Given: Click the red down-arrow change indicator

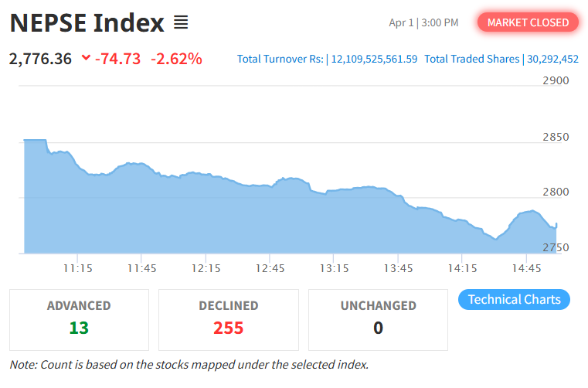Looking at the screenshot, I should (x=85, y=58).
